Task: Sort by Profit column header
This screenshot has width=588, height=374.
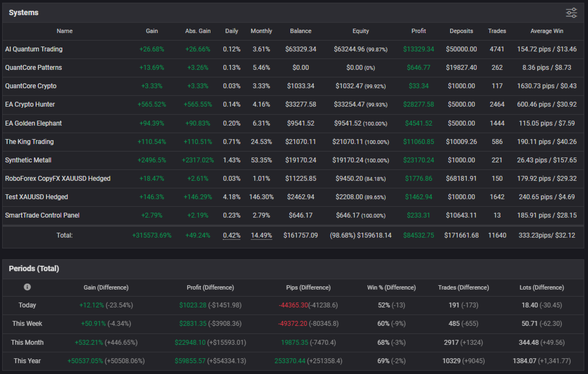Action: (x=419, y=31)
